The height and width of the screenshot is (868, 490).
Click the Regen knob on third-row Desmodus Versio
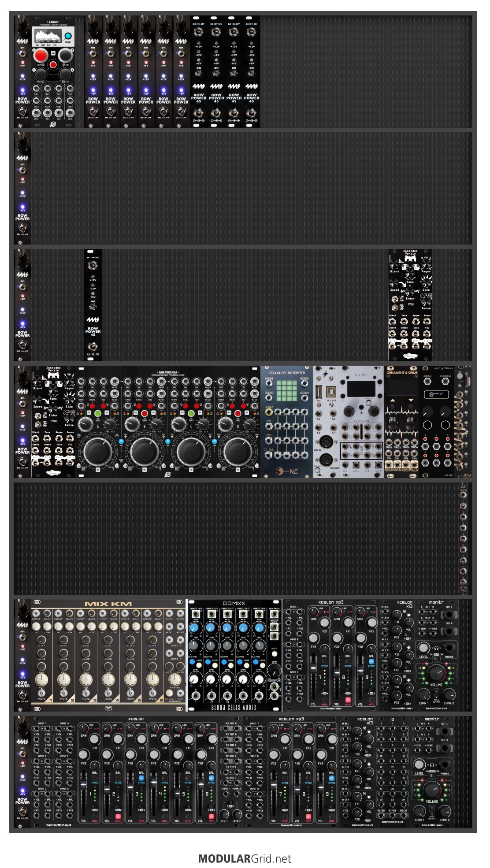click(x=426, y=263)
